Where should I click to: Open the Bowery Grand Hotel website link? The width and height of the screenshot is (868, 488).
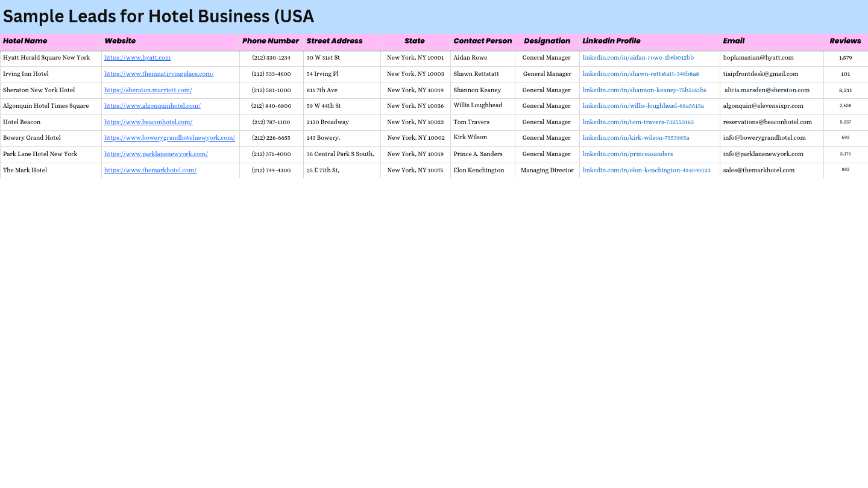169,137
